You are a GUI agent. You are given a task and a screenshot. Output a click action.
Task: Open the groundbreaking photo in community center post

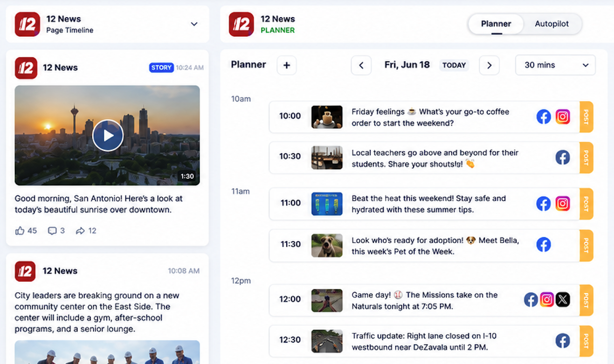pos(107,352)
